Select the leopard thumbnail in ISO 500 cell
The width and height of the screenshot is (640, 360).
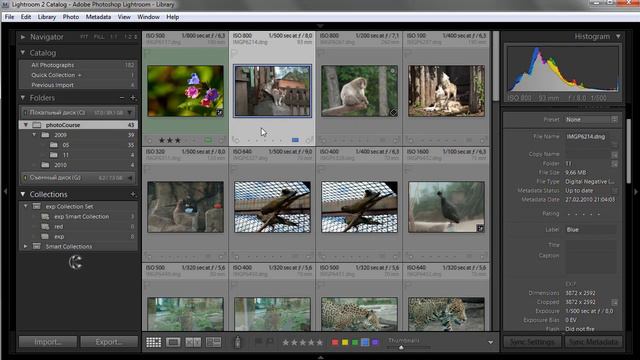tap(359, 314)
